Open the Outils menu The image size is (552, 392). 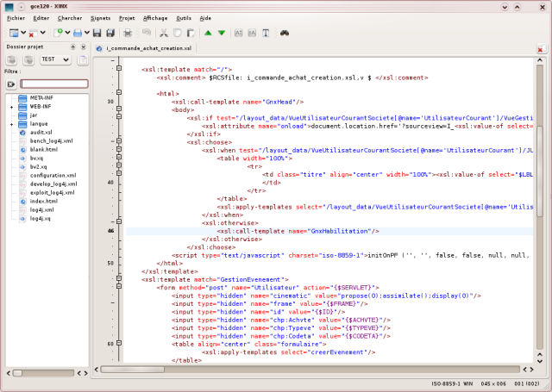point(184,18)
